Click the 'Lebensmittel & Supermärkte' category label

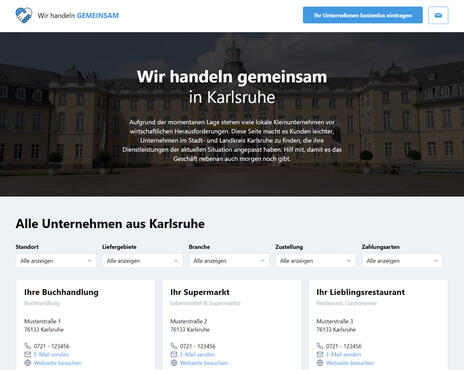click(205, 303)
